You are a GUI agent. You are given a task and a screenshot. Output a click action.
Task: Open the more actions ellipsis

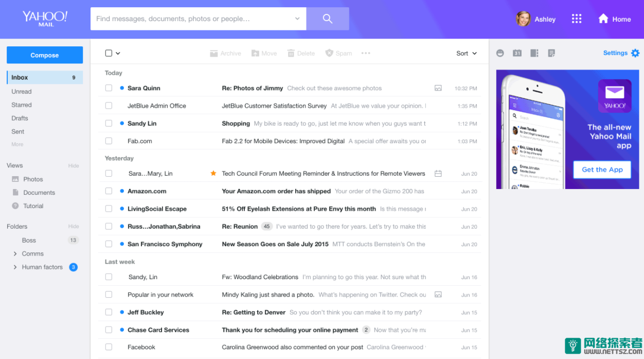coord(366,53)
